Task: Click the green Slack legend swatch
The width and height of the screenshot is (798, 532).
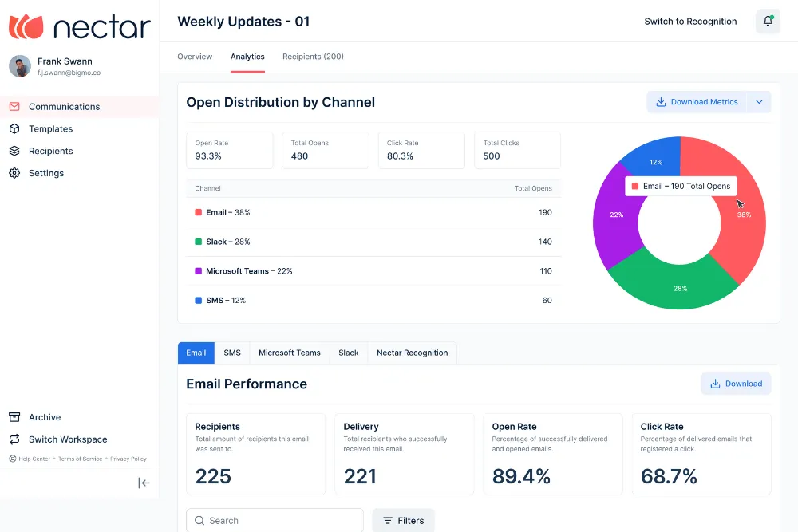Action: [199, 242]
